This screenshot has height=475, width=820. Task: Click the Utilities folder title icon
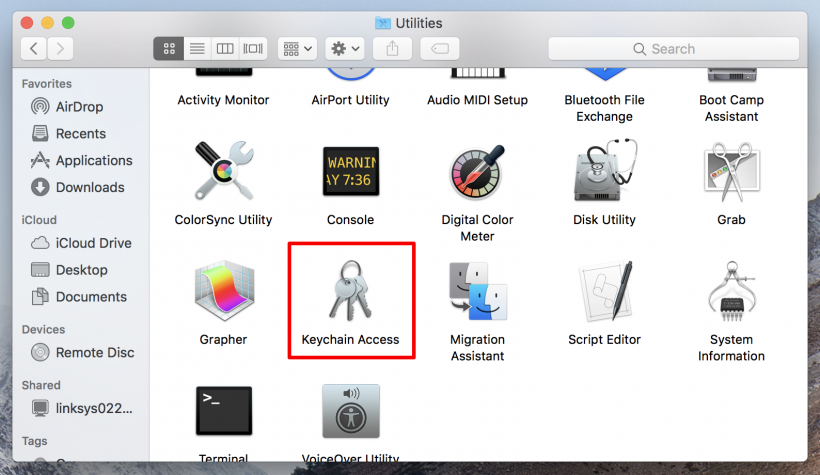point(383,23)
